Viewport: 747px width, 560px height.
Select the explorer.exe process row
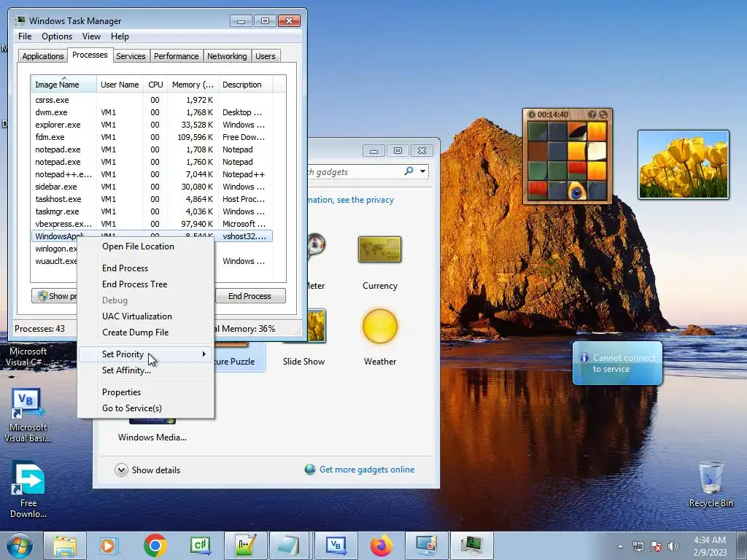[152, 125]
